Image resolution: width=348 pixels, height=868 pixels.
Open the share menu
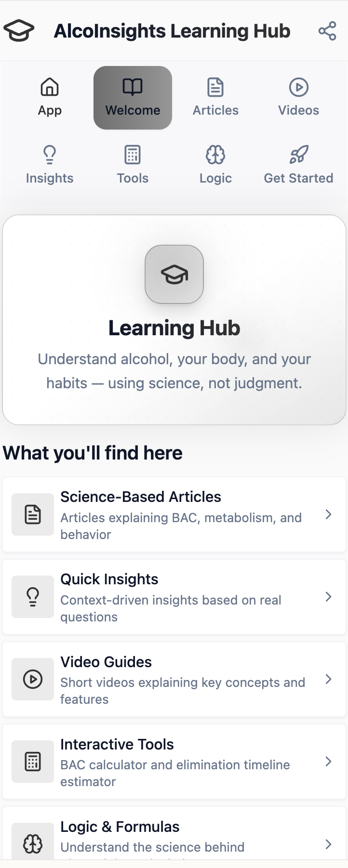[327, 31]
